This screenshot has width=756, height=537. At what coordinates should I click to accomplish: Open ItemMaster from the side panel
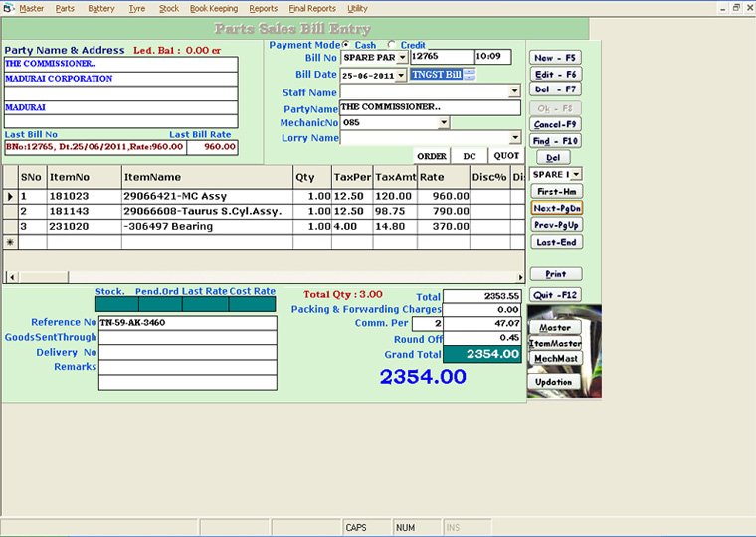coord(554,343)
